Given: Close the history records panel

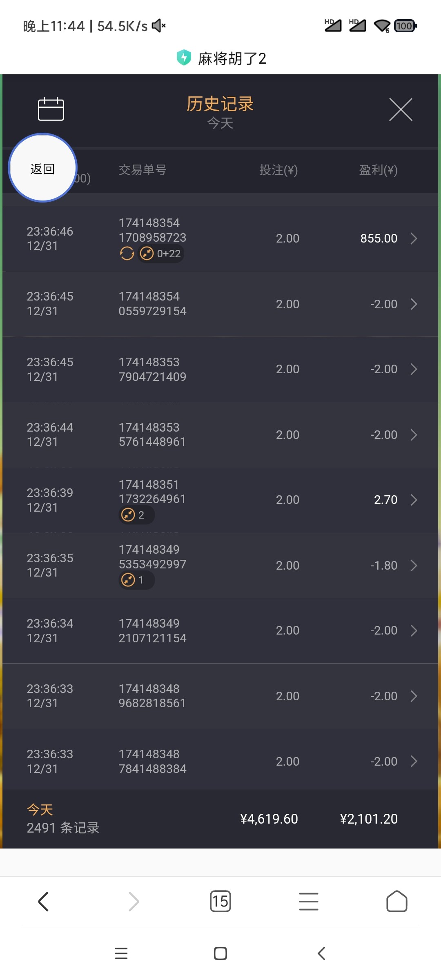Looking at the screenshot, I should pos(401,109).
